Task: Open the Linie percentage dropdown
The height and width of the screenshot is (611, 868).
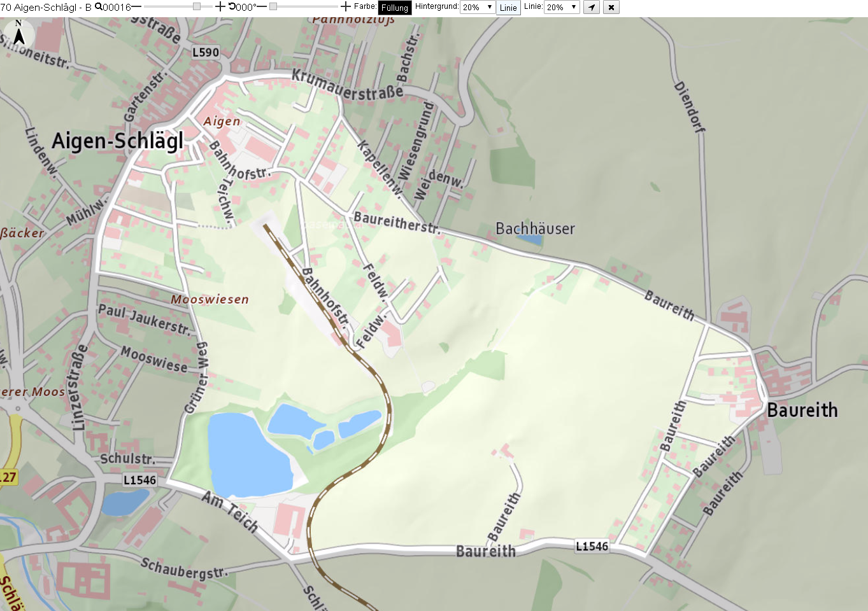Action: click(x=562, y=7)
